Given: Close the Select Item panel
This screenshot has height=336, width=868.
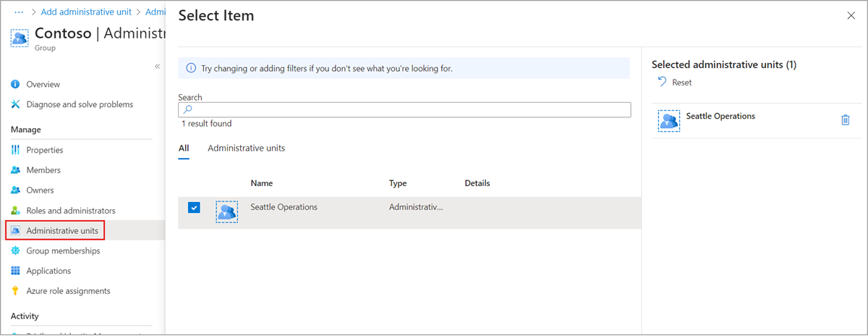Looking at the screenshot, I should pyautogui.click(x=851, y=16).
